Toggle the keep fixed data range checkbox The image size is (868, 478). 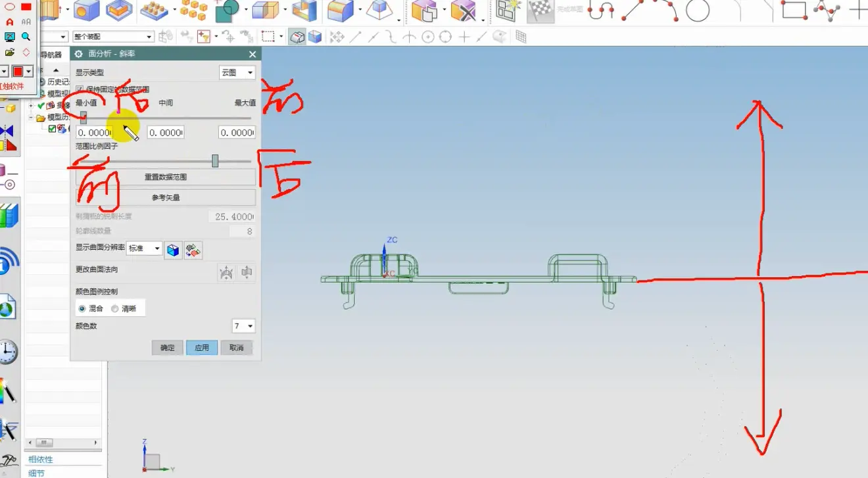(80, 89)
